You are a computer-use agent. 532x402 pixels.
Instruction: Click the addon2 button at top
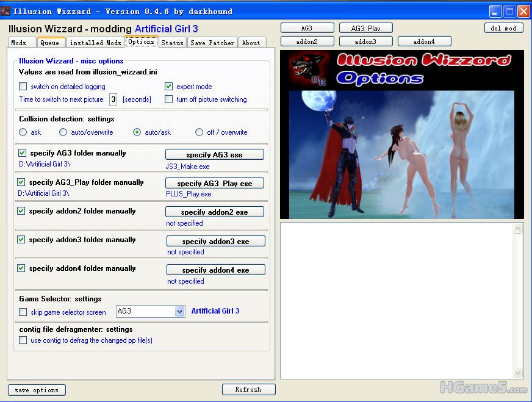pyautogui.click(x=307, y=41)
